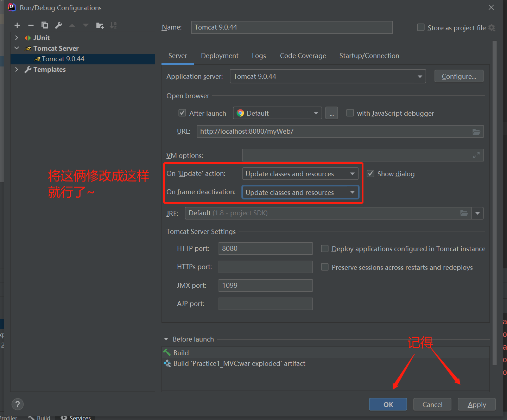
Task: Open JRE dropdown arrow
Action: [477, 213]
